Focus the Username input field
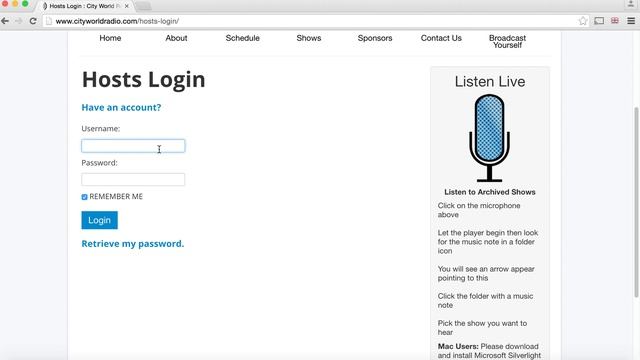 pyautogui.click(x=133, y=146)
